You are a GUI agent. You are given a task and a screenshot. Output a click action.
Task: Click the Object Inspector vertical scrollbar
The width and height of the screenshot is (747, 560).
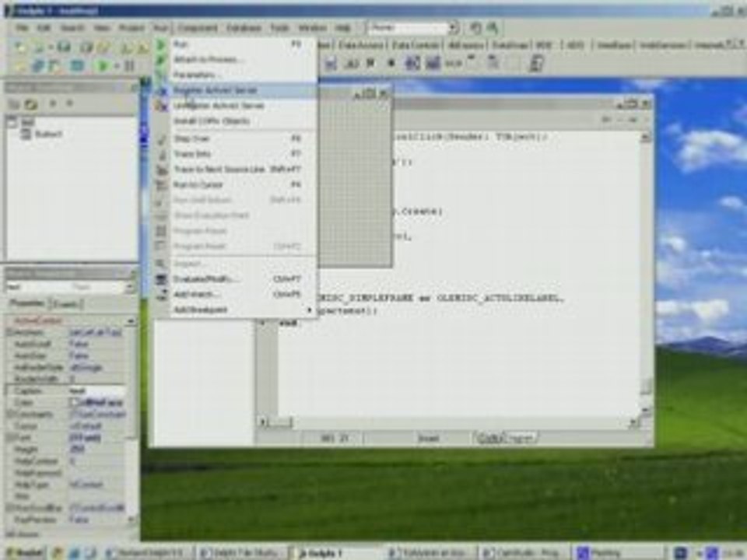[131, 421]
